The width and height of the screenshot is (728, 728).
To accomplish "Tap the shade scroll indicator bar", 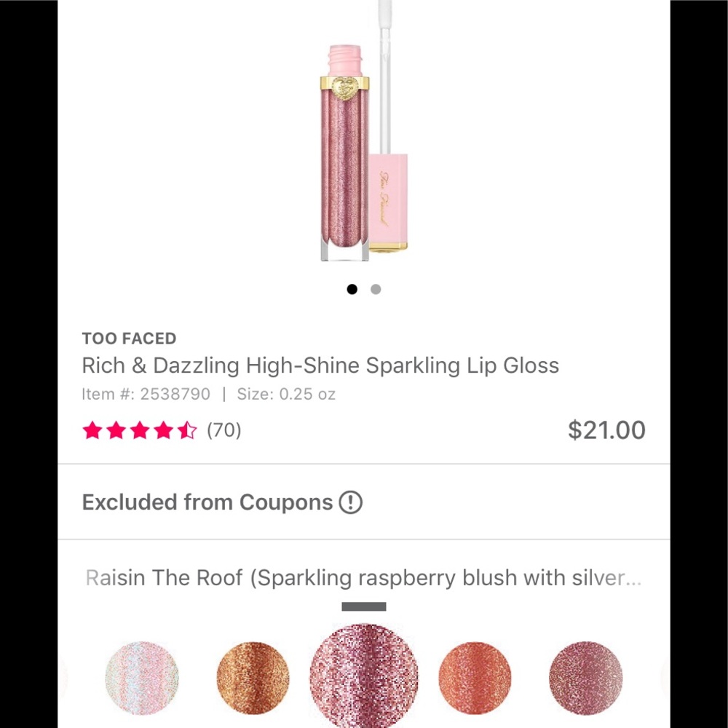I will coord(364,605).
